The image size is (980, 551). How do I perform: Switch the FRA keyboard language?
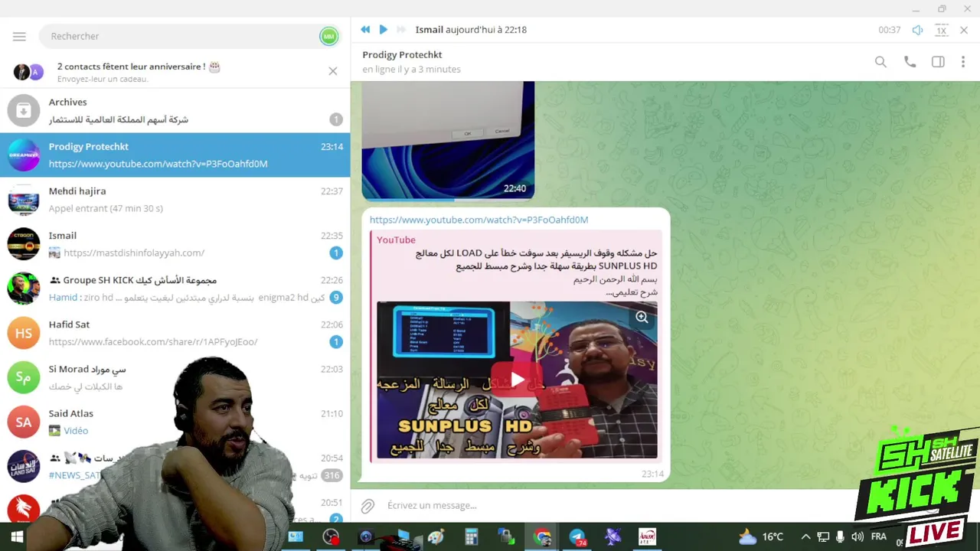coord(878,537)
